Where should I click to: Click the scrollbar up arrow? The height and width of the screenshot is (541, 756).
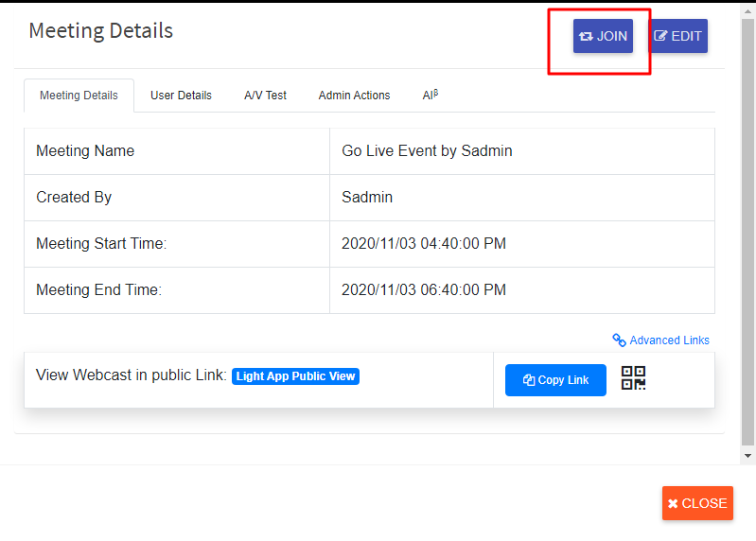(747, 11)
